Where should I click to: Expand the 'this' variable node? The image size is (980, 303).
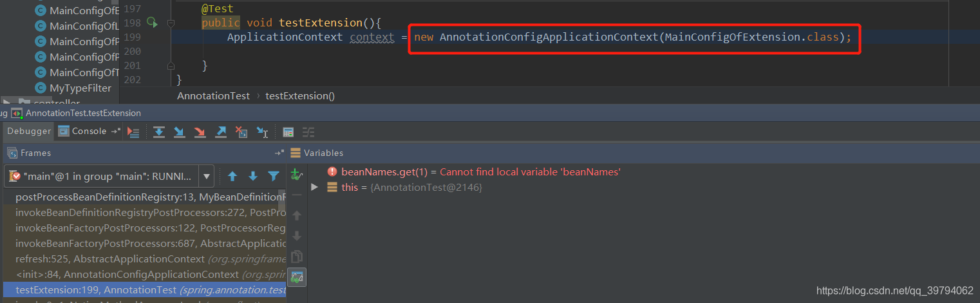314,187
